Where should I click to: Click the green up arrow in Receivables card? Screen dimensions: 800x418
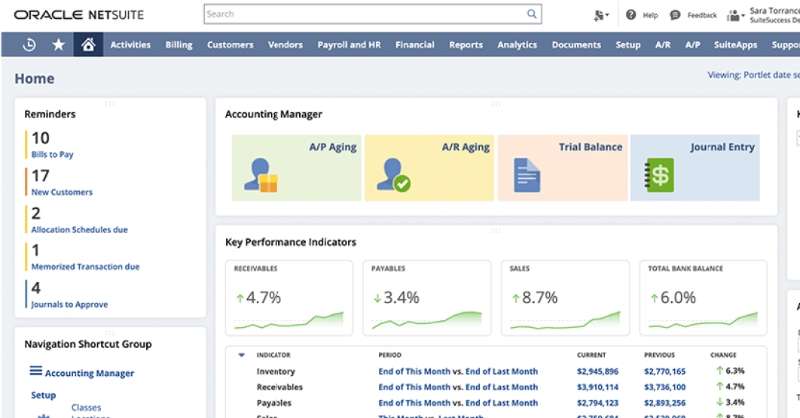click(240, 298)
